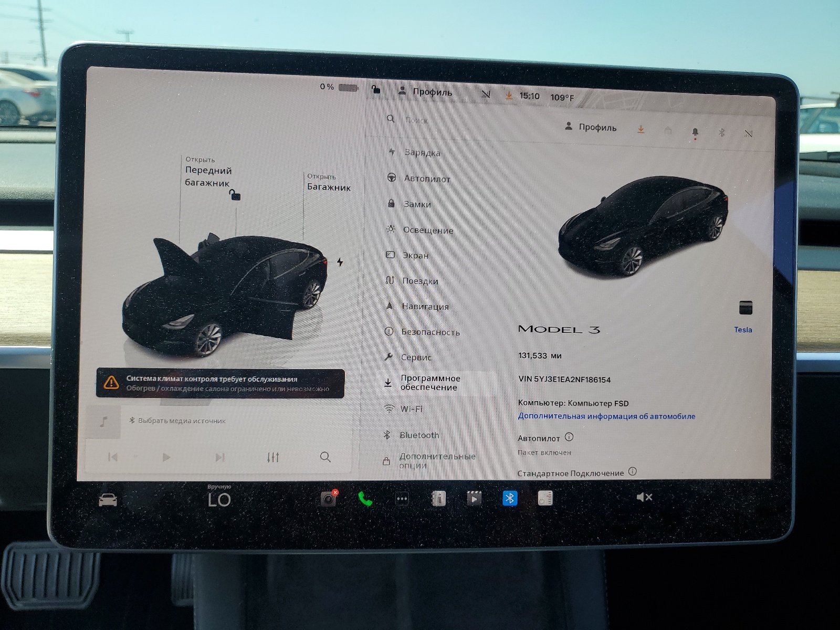Tap the charge port lightning icon near car
The width and height of the screenshot is (840, 630).
pos(340,261)
